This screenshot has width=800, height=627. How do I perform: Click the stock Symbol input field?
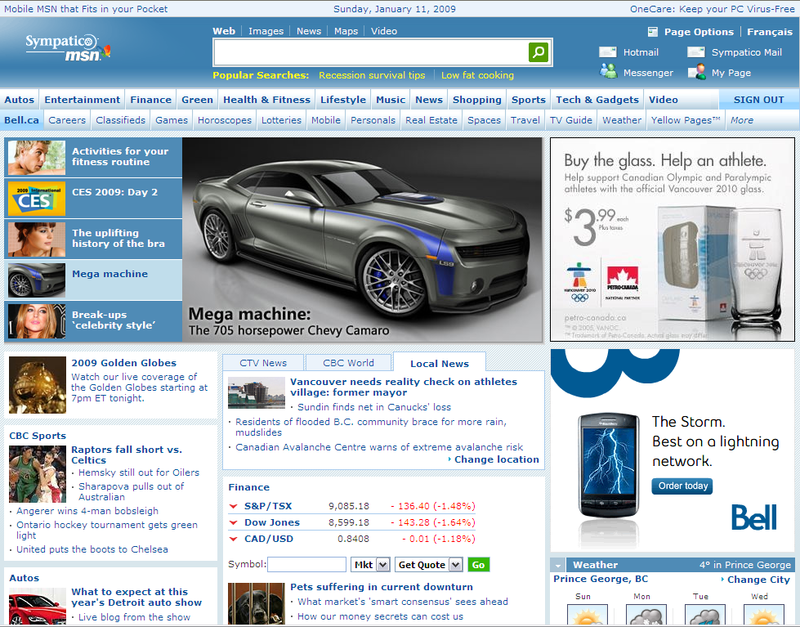pos(307,565)
